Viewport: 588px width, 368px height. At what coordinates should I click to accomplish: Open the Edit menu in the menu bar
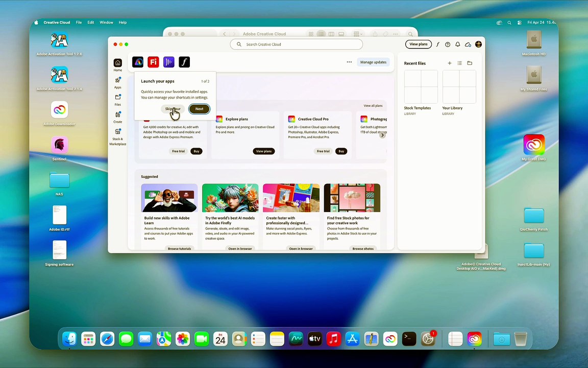pyautogui.click(x=91, y=22)
